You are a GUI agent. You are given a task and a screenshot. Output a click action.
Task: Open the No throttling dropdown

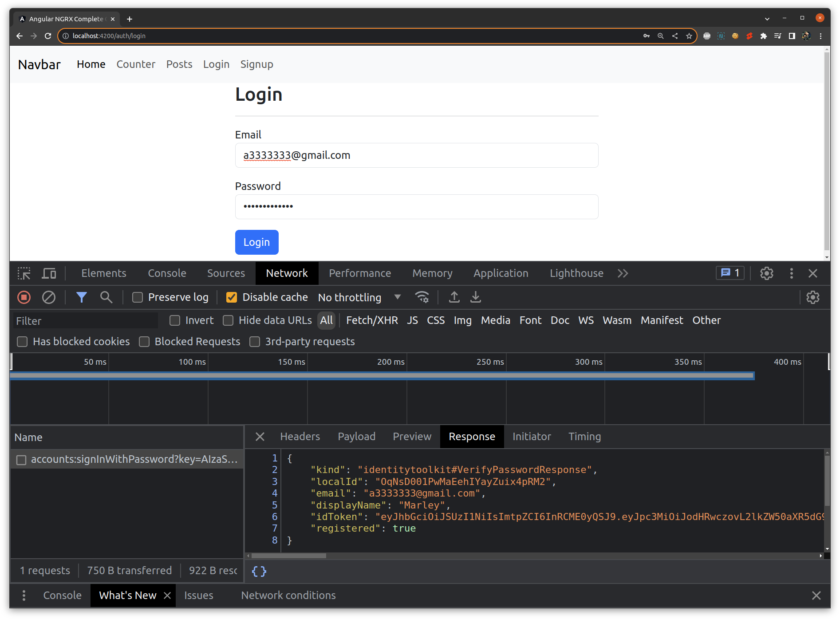click(x=359, y=297)
